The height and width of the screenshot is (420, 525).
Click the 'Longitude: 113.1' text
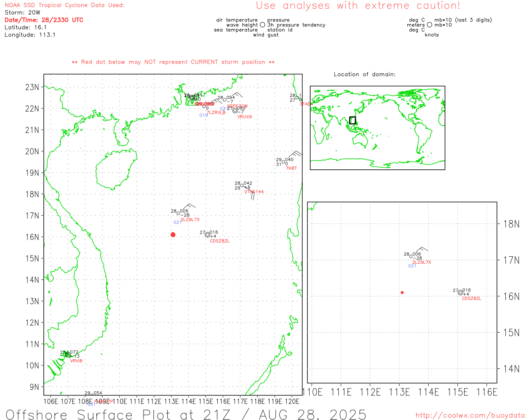click(30, 35)
